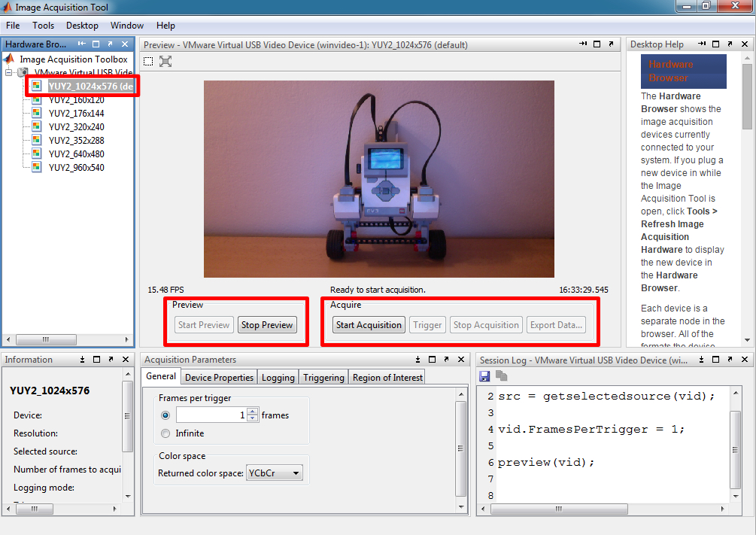Select YUY2_176x144 format

pos(76,114)
